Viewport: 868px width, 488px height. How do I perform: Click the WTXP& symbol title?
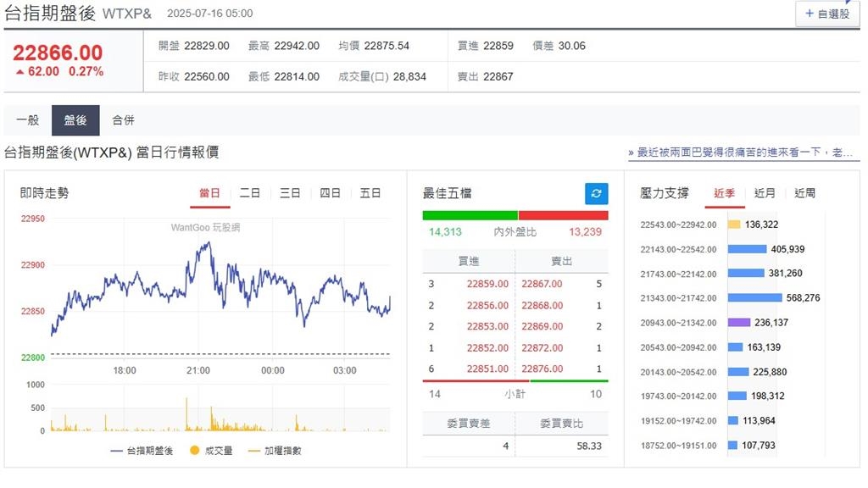point(130,13)
